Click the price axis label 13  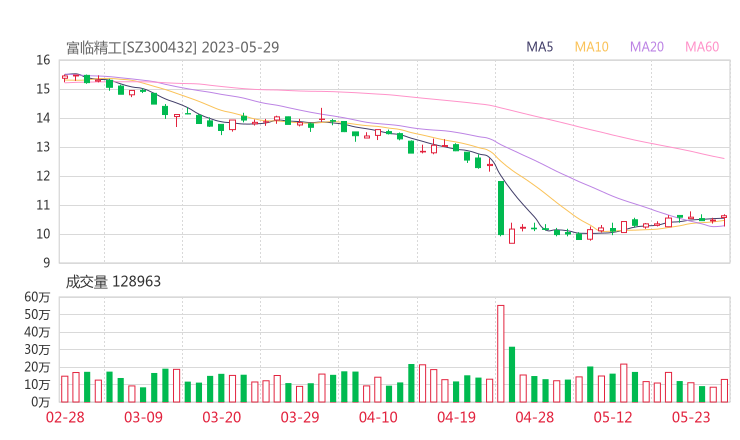tap(43, 147)
